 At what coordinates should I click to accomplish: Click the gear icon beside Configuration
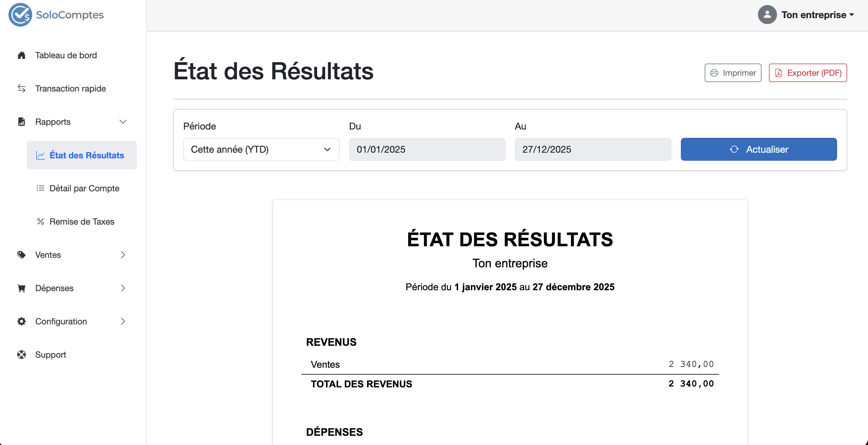(21, 321)
